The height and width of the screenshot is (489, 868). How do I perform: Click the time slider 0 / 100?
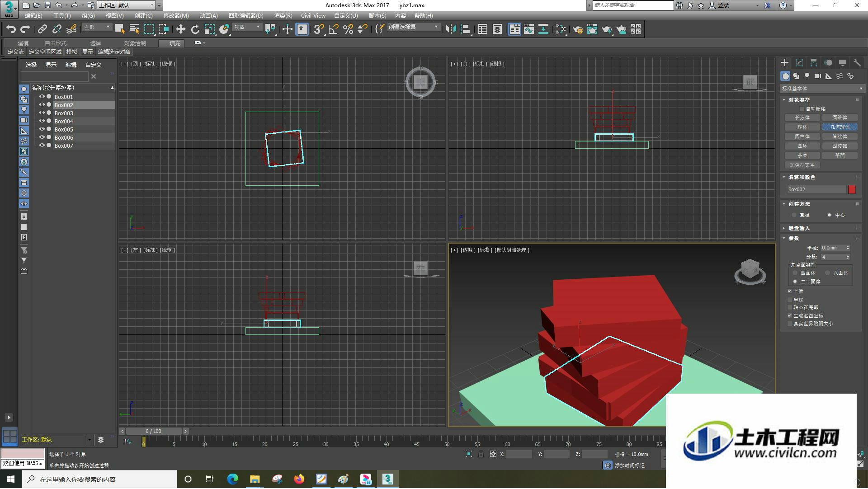tap(154, 431)
